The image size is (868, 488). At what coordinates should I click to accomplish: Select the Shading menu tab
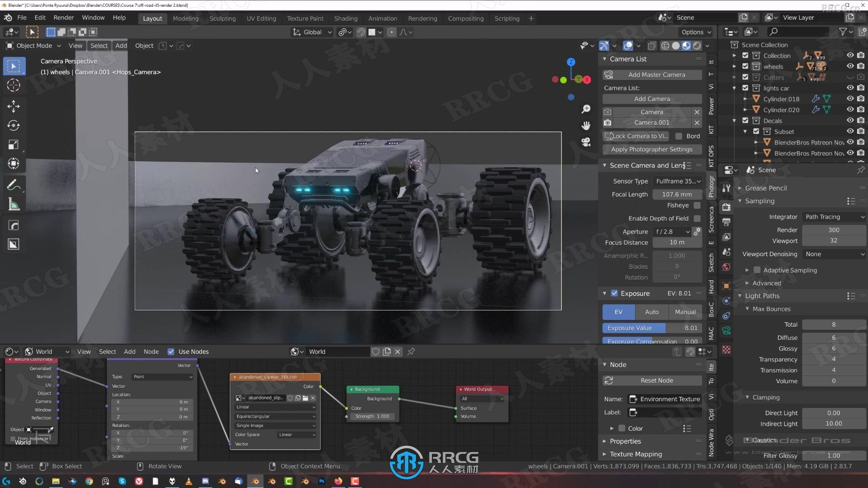click(x=345, y=19)
